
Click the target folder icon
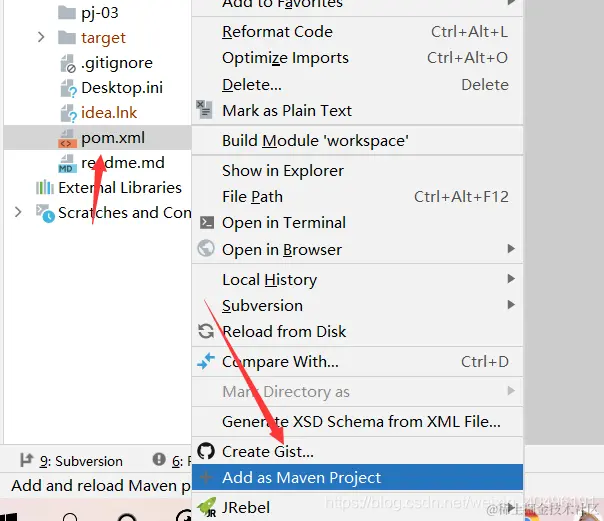click(x=67, y=38)
